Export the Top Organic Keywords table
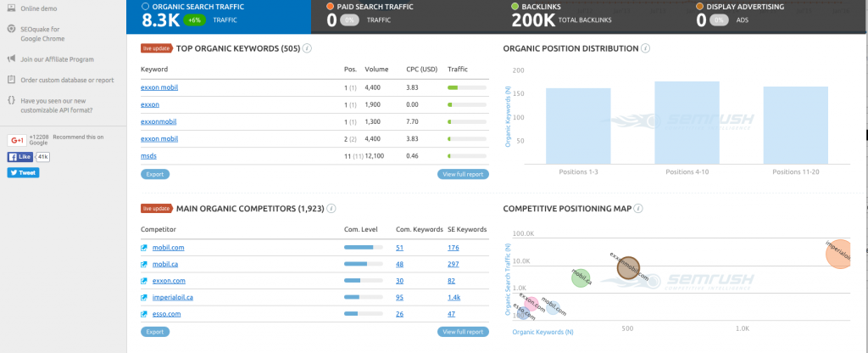This screenshot has height=353, width=868. pyautogui.click(x=155, y=174)
